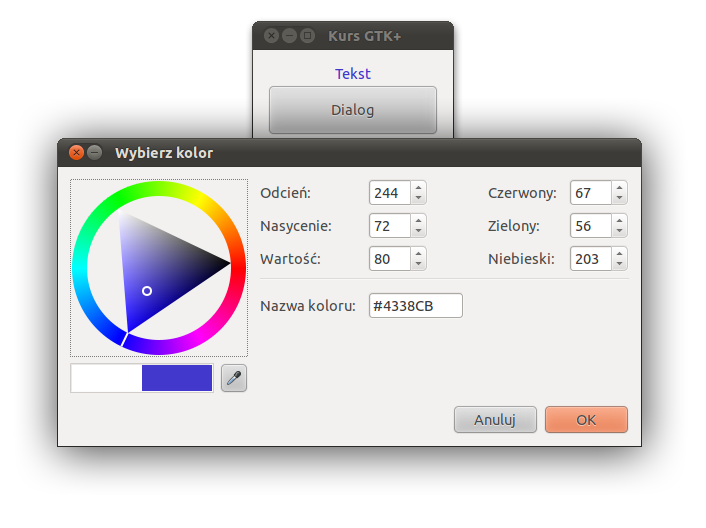Image resolution: width=706 pixels, height=528 pixels.
Task: Increase the Wartość value spinner
Action: 418,253
